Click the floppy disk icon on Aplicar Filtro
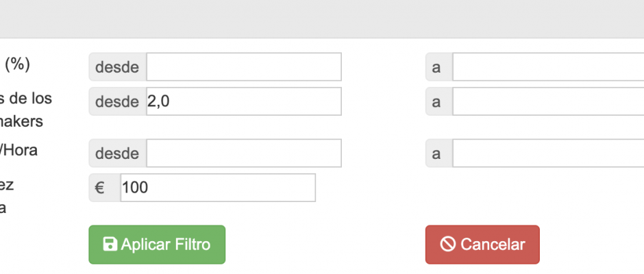Screen dimensions: 644x274 coord(110,245)
